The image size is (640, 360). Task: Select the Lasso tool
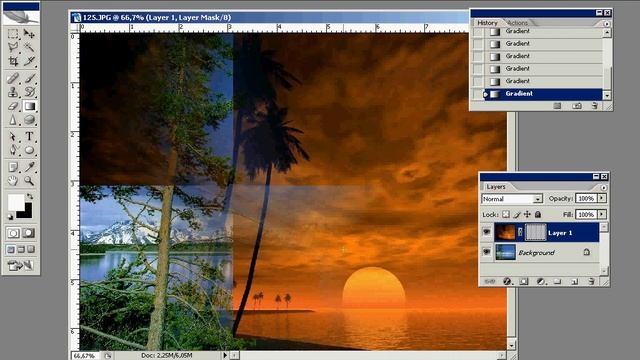pyautogui.click(x=13, y=47)
